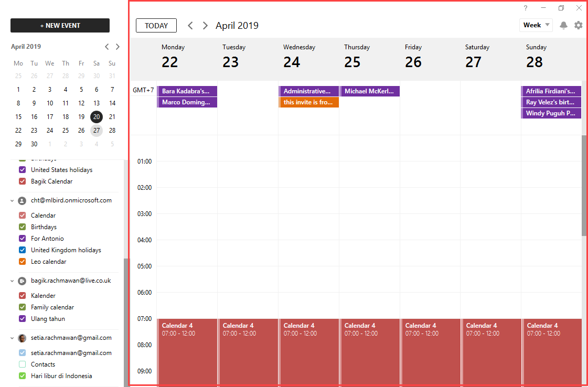Screen dimensions: 588x387
Task: Click April 2019 main header title
Action: (x=237, y=26)
